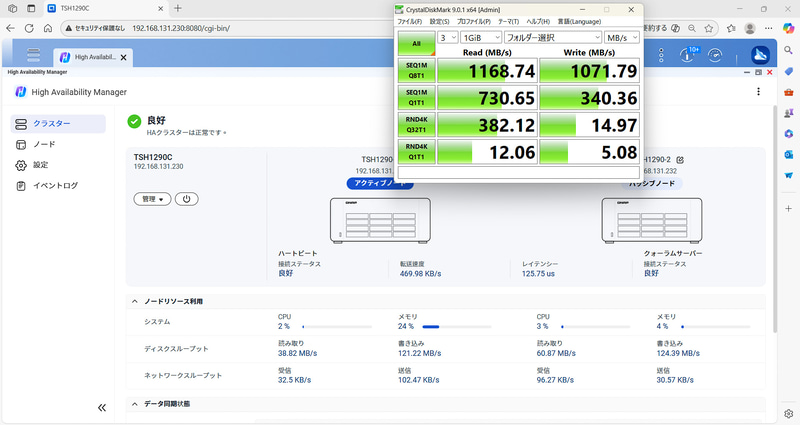Open the ファイル(F) menu in CrystalDiskMark
Screen dimensions: 800x425
(x=410, y=21)
